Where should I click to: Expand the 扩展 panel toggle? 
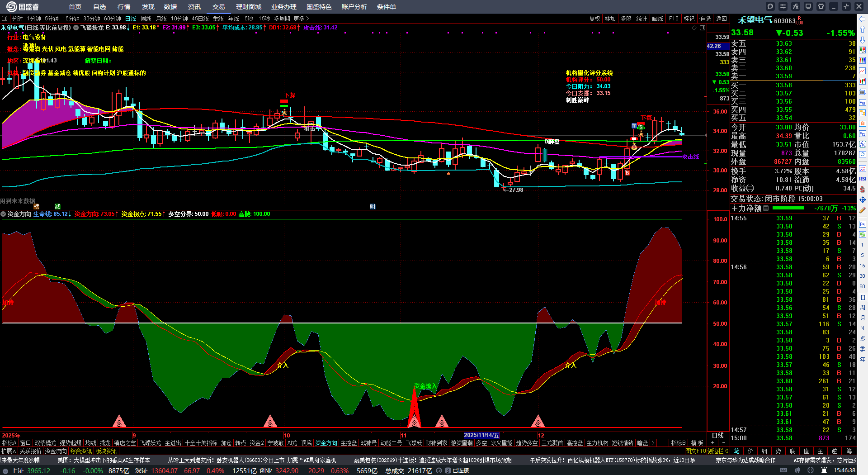pyautogui.click(x=9, y=451)
